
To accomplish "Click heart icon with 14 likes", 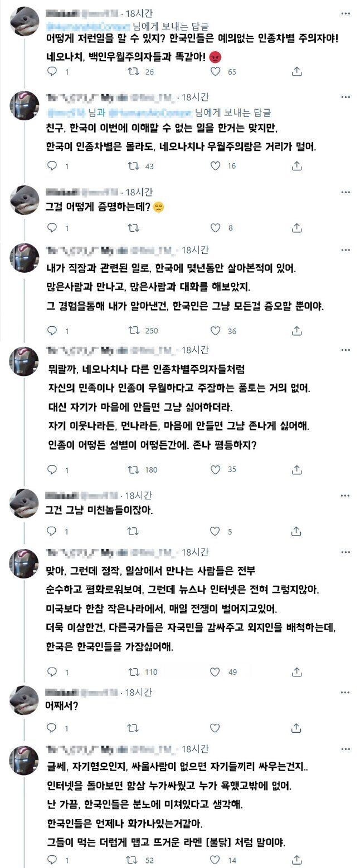I will (x=216, y=860).
